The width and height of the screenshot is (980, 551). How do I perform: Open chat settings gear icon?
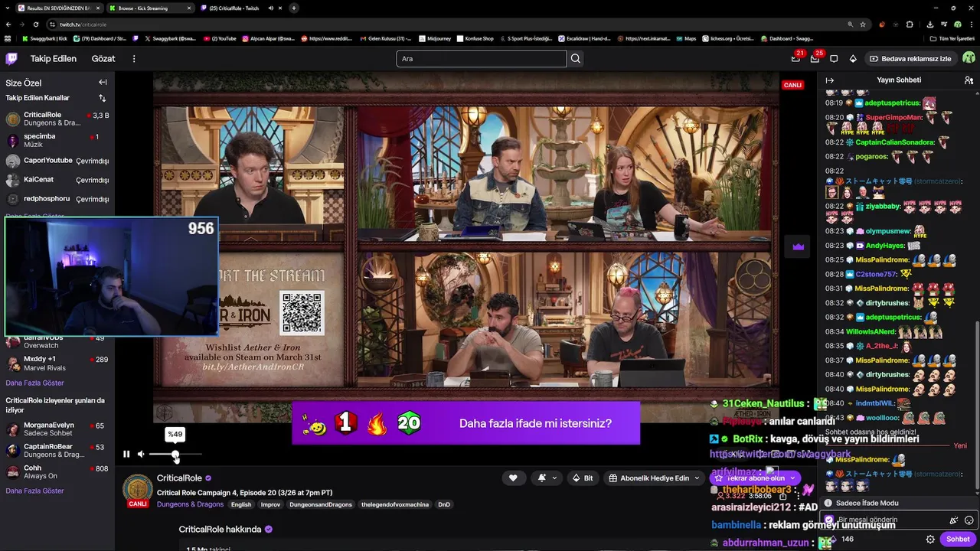coord(930,539)
